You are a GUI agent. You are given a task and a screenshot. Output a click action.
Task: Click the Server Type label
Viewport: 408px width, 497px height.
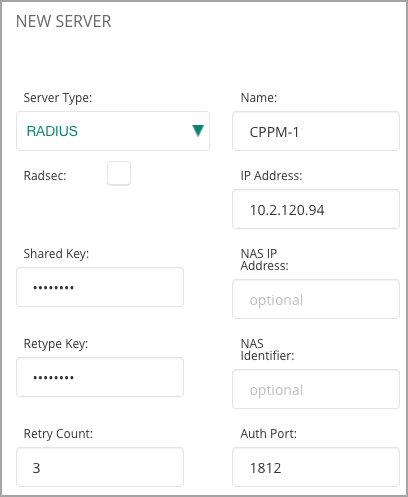pos(58,98)
